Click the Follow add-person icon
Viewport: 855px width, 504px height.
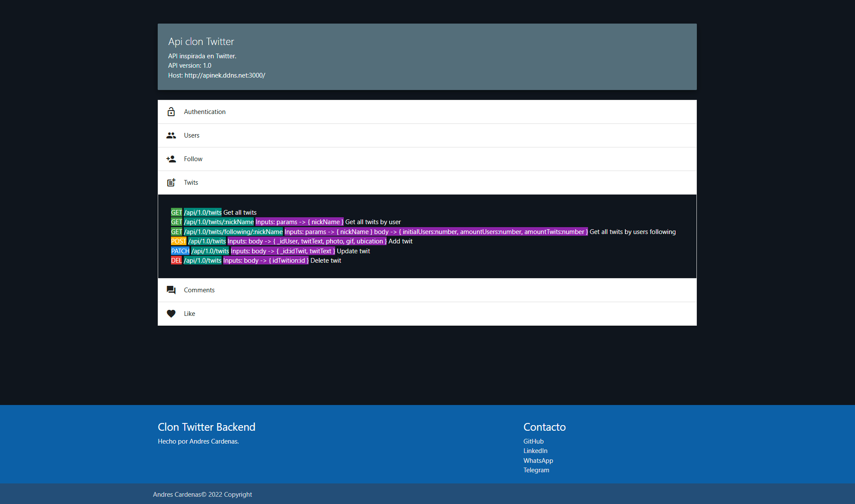[x=171, y=159]
